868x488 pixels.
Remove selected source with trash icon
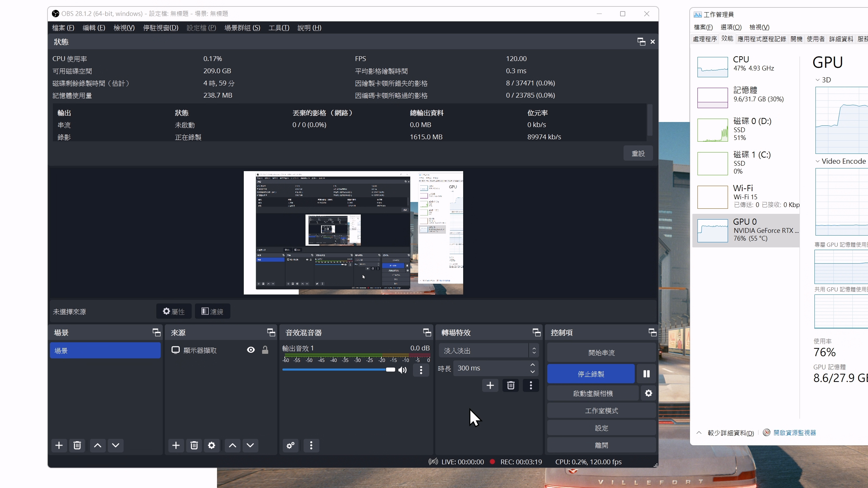[x=194, y=445]
